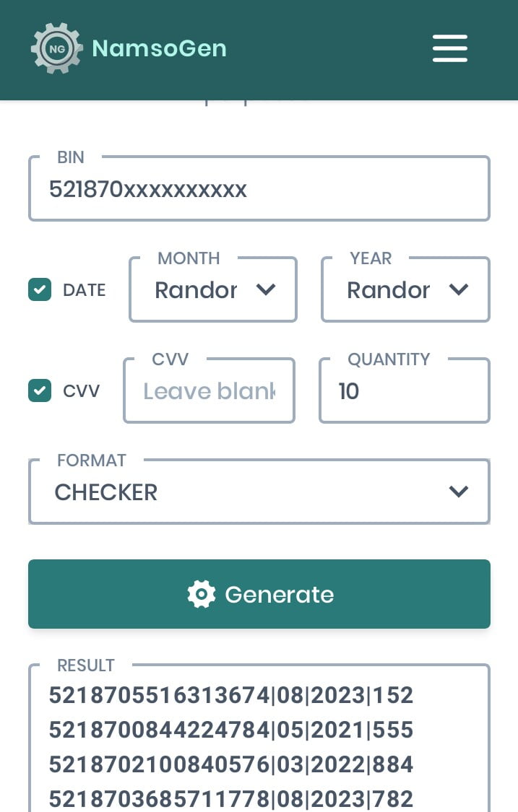Click the YEAR dropdown chevron arrow

pyautogui.click(x=458, y=289)
